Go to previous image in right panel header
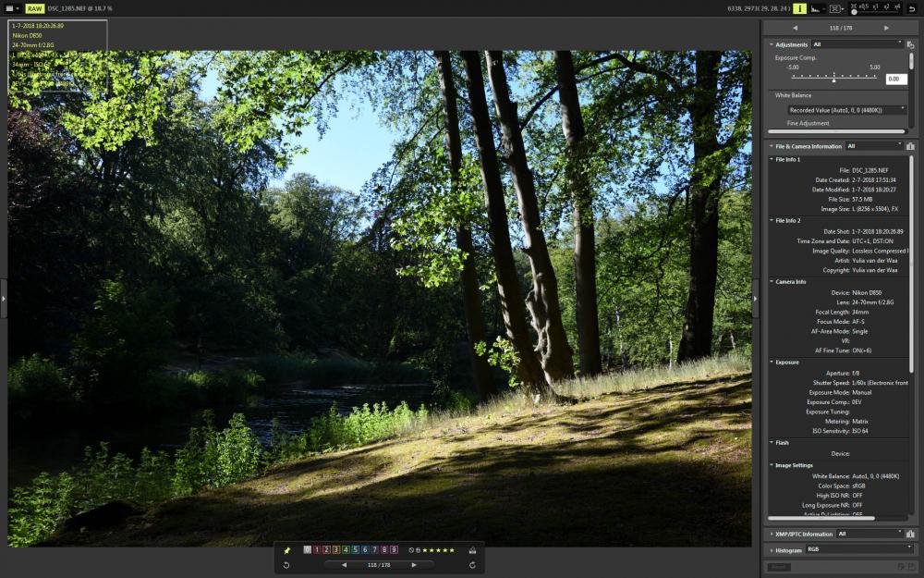 coord(795,28)
